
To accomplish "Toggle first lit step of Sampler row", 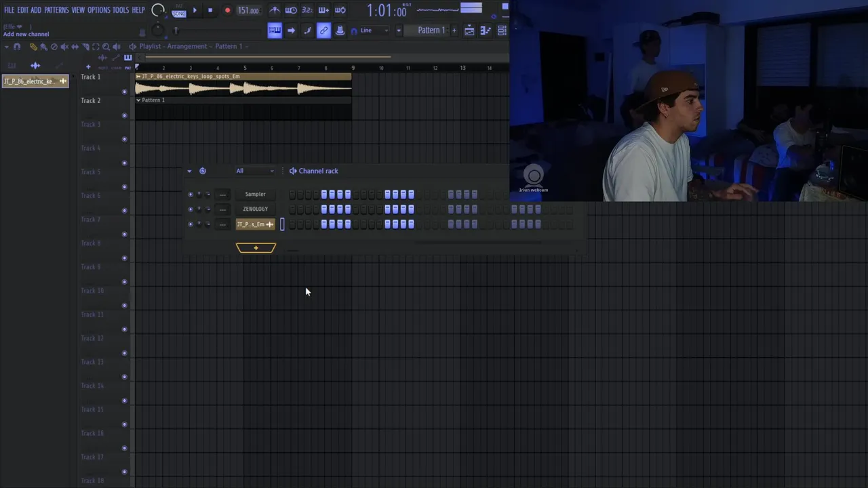I will tap(324, 195).
